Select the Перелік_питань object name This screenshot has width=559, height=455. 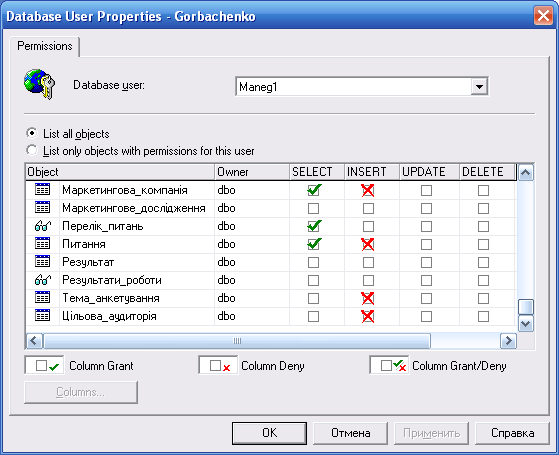pyautogui.click(x=103, y=226)
